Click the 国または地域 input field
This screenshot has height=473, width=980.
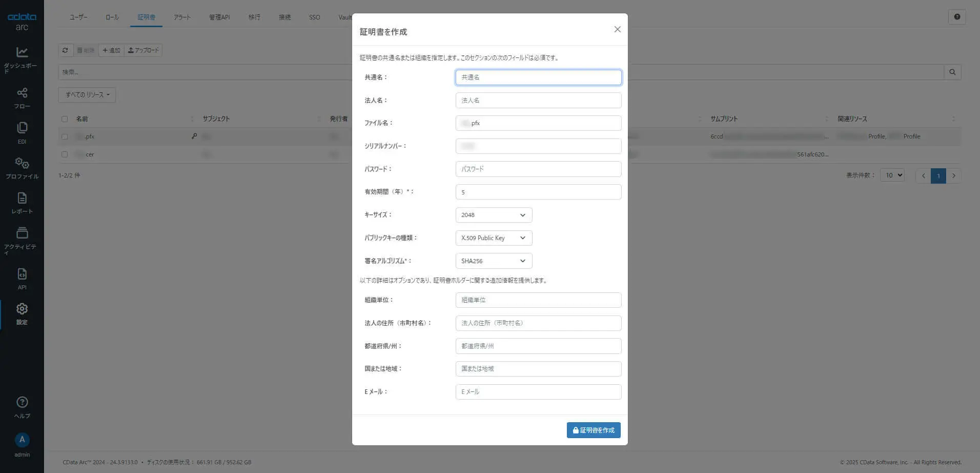click(538, 369)
